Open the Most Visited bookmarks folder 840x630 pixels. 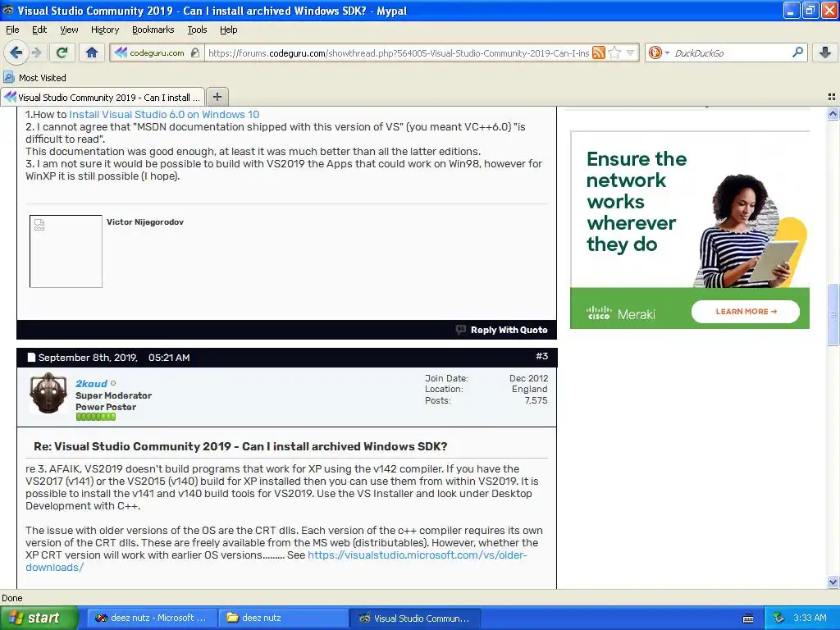tap(34, 78)
